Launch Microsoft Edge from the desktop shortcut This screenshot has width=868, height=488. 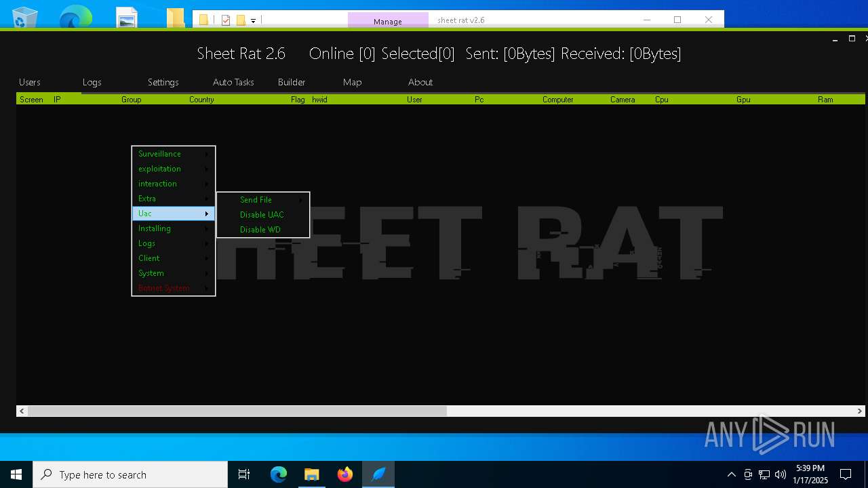click(75, 17)
